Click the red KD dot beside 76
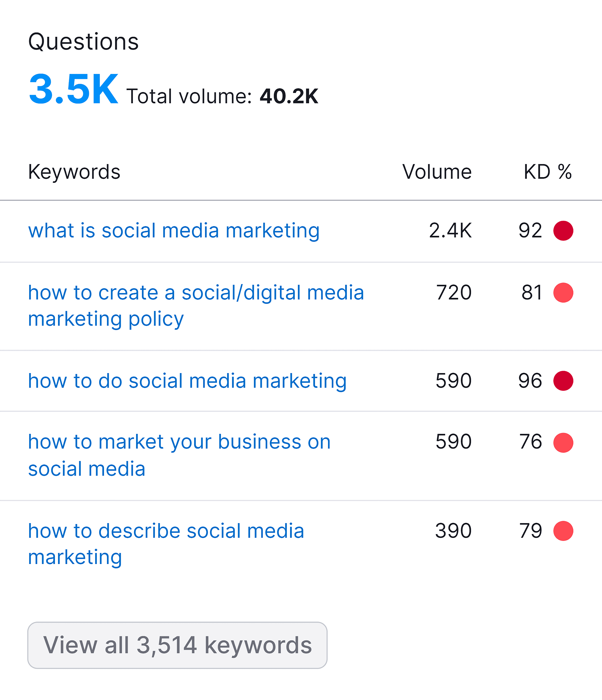This screenshot has width=602, height=700. pos(563,443)
